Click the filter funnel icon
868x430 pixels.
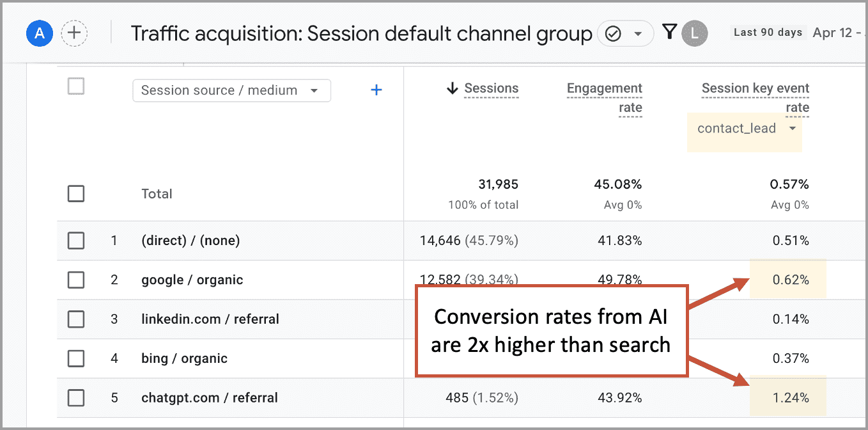coord(669,32)
